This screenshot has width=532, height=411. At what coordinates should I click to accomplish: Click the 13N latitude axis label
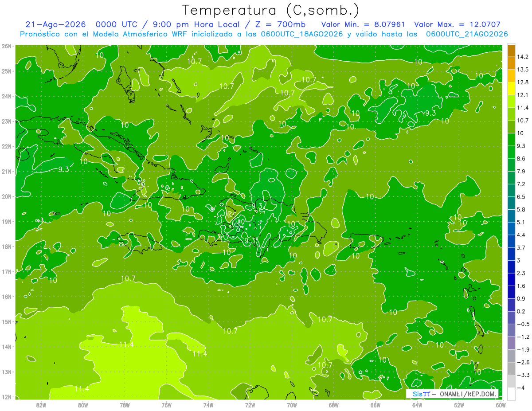click(7, 372)
